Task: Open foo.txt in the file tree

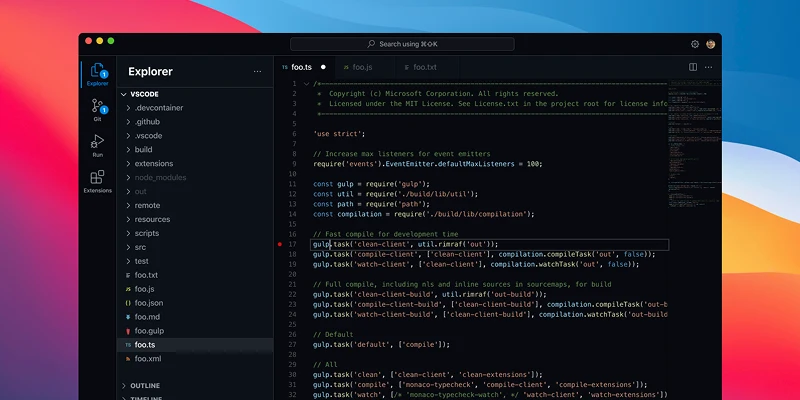Action: [x=195, y=275]
